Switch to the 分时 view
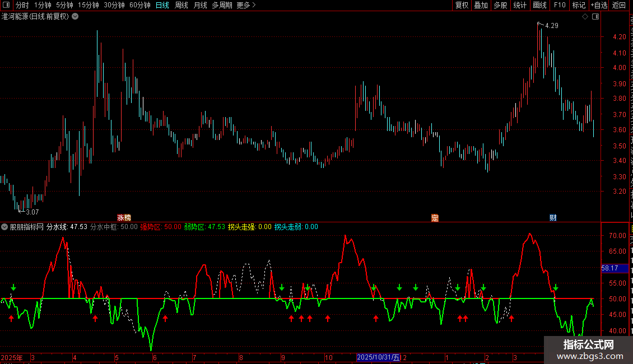This screenshot has width=633, height=364. 22,5
